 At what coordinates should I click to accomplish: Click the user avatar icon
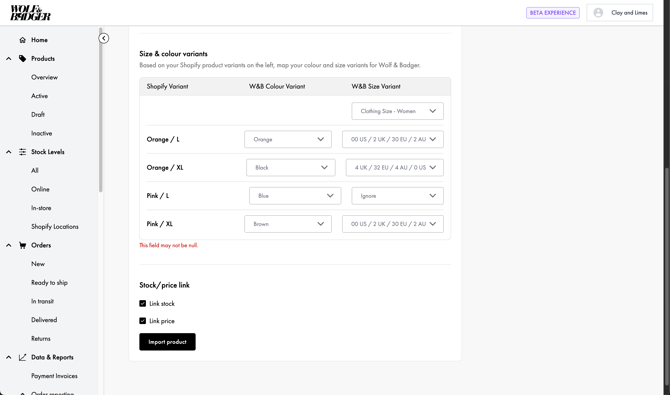[598, 13]
